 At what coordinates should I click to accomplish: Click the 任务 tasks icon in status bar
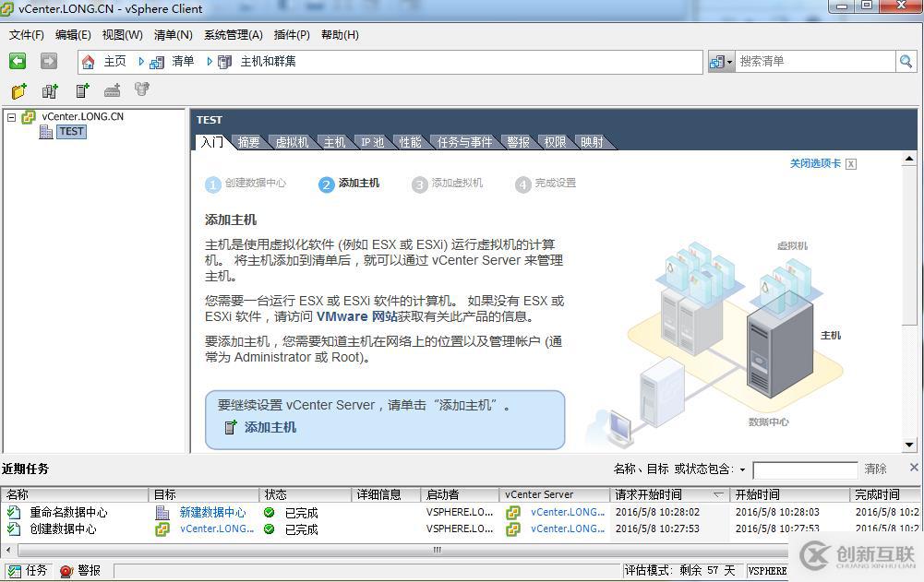pos(14,571)
